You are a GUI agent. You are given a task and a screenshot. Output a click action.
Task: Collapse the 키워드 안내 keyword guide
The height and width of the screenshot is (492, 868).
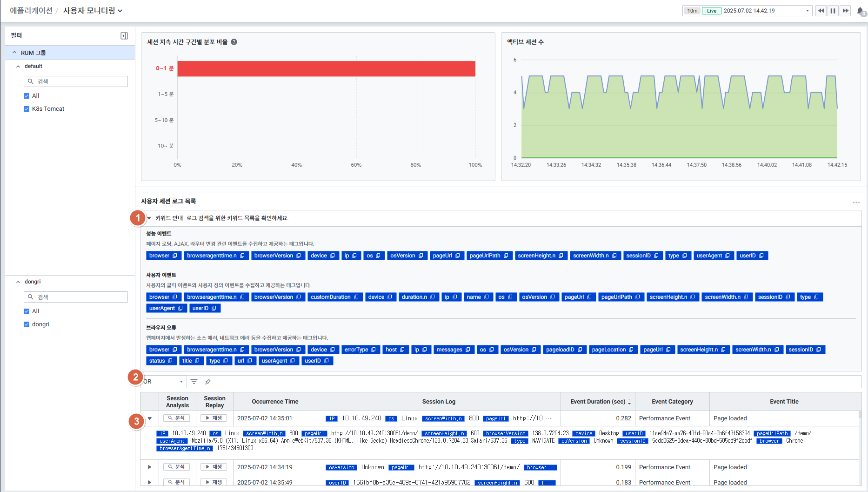point(149,218)
